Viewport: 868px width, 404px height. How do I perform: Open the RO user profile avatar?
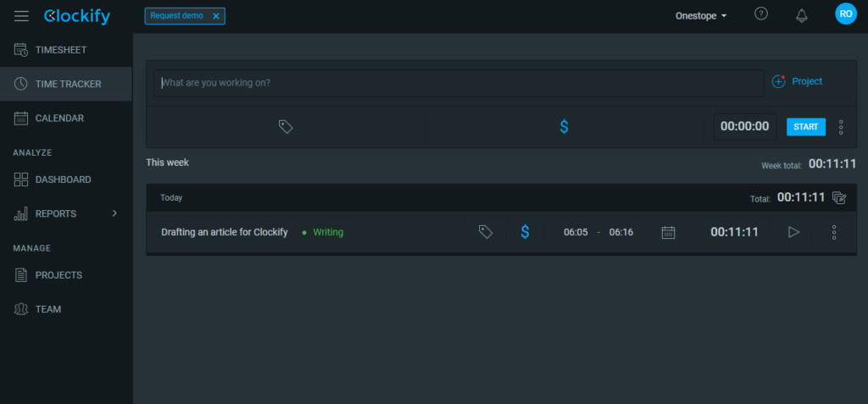point(845,14)
